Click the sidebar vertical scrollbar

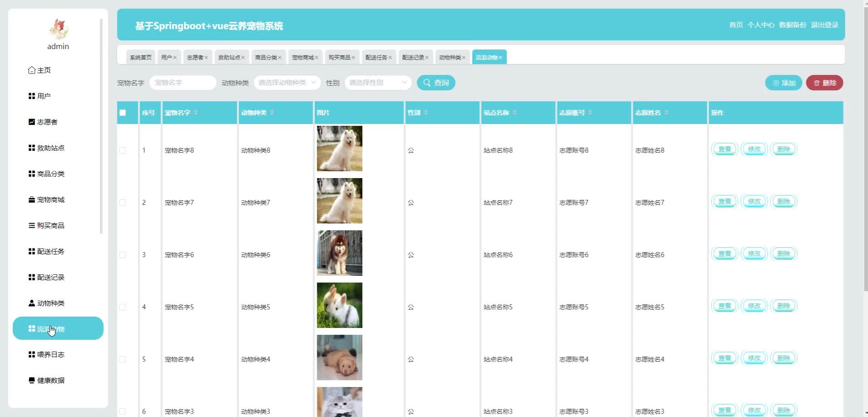[101, 126]
